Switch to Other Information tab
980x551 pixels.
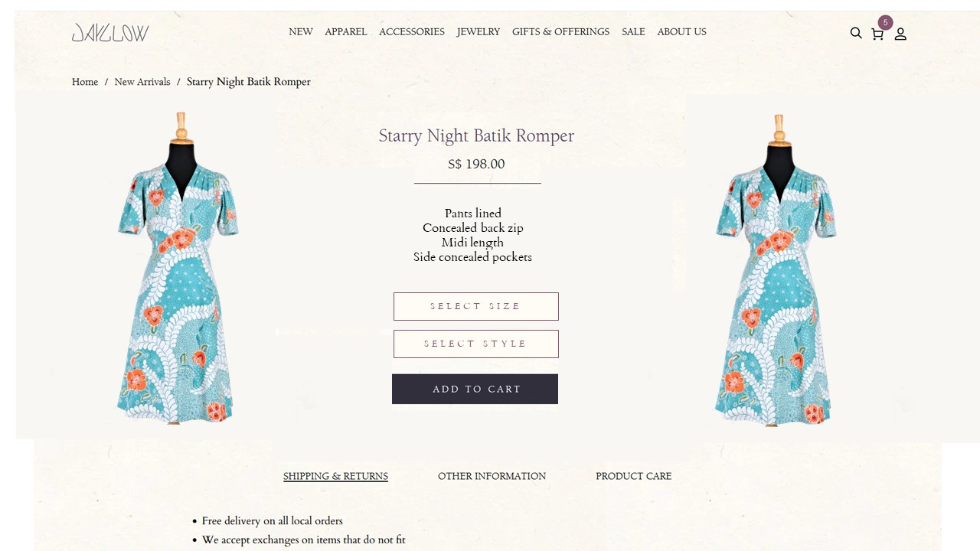(492, 476)
